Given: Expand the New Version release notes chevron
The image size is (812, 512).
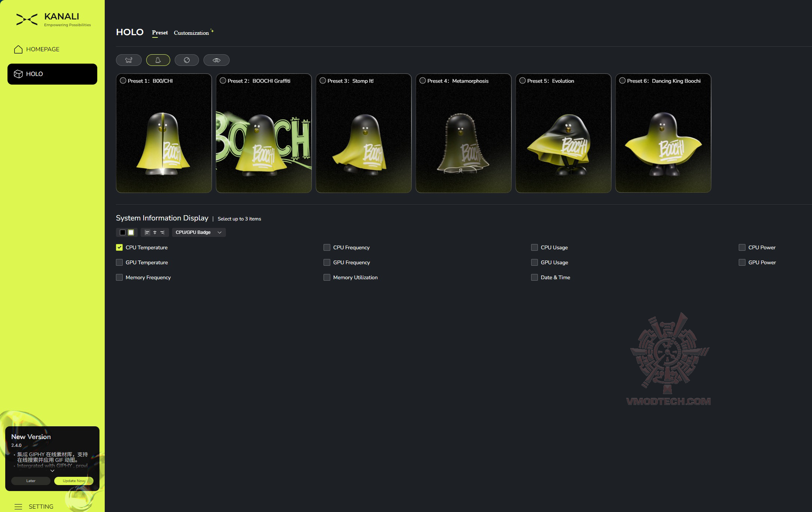Looking at the screenshot, I should point(52,471).
